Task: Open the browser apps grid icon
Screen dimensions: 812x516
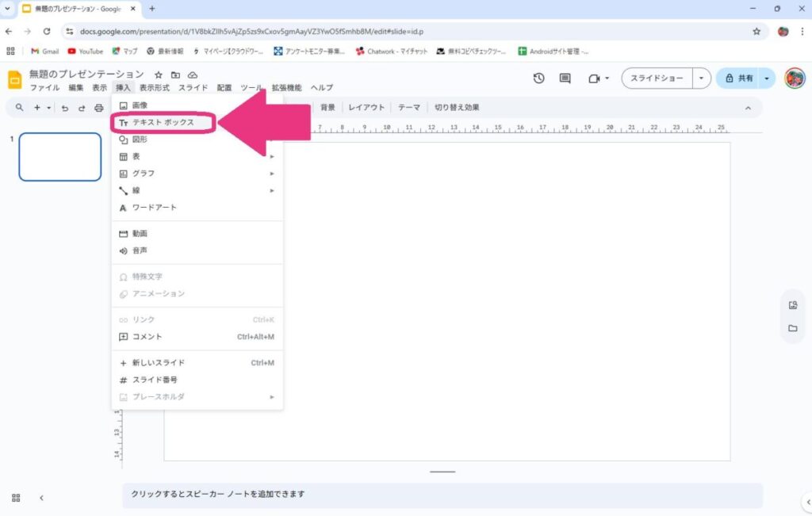Action: 10,52
